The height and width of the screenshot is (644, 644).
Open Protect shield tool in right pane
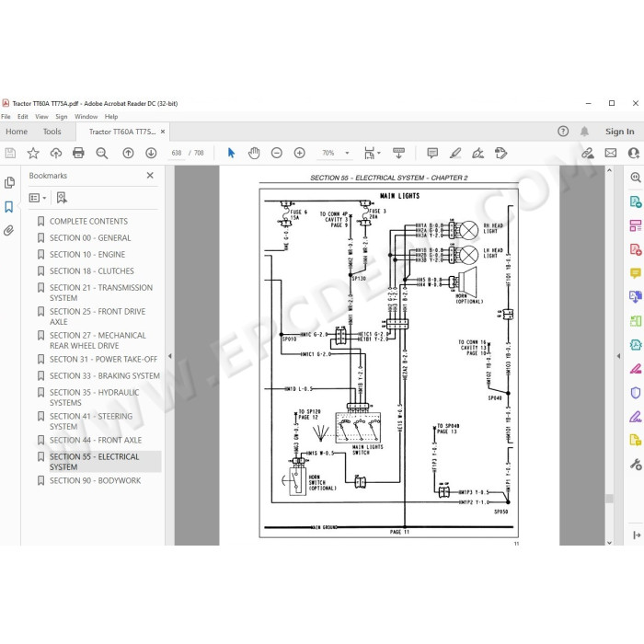click(x=636, y=393)
